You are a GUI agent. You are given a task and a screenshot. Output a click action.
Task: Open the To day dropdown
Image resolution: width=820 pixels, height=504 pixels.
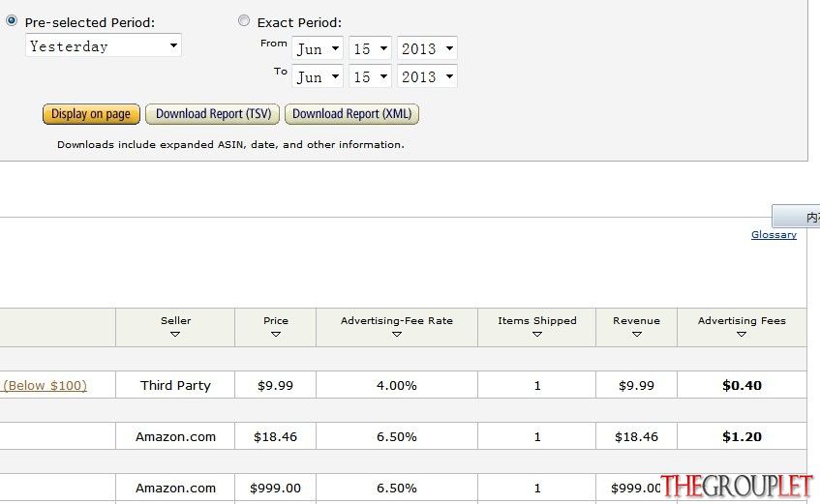370,76
